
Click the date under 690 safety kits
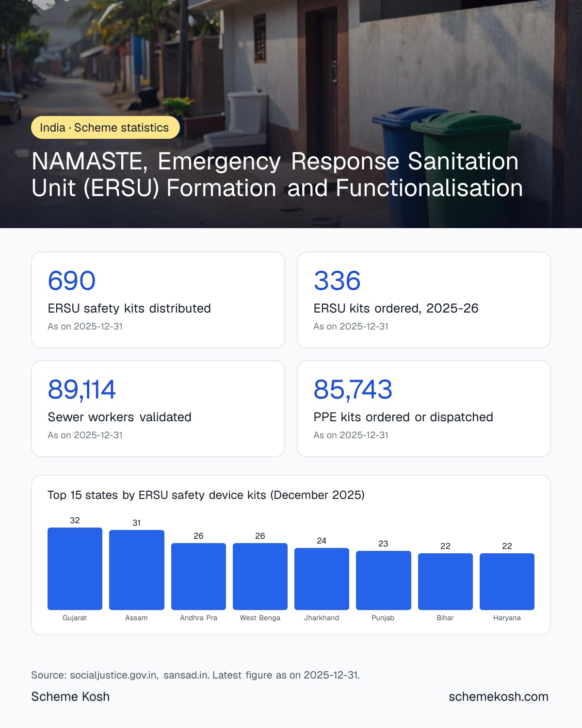point(85,327)
